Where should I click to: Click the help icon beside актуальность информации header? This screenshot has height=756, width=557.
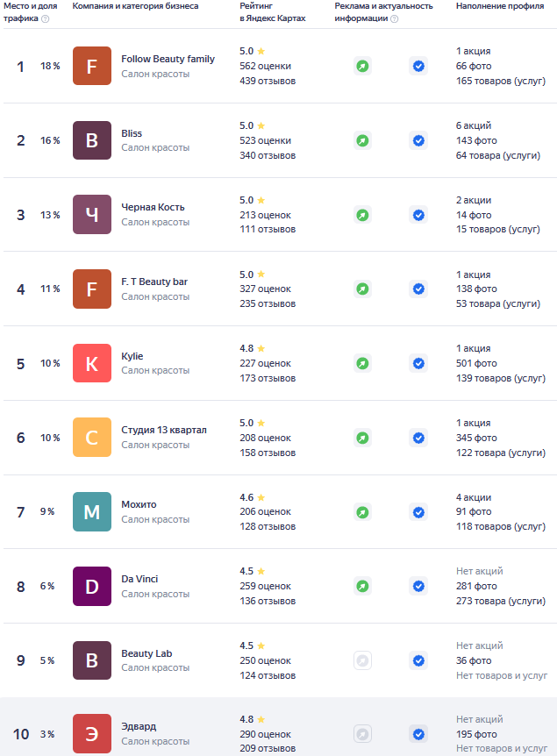pos(394,18)
